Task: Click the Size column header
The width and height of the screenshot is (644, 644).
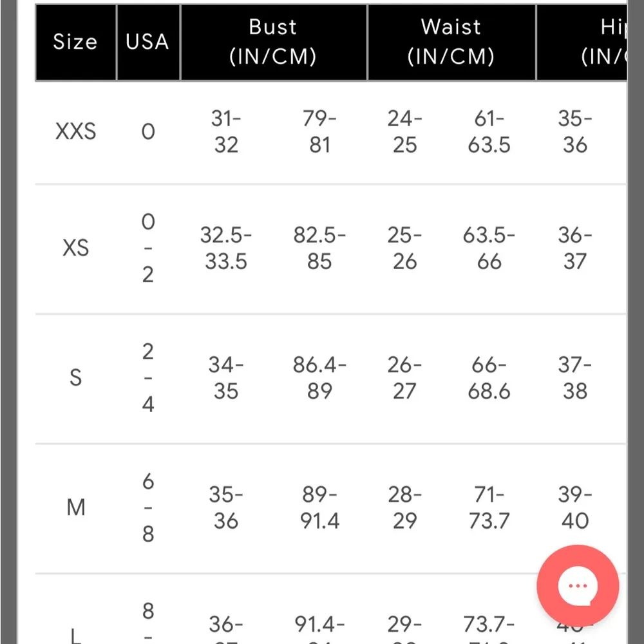Action: point(75,42)
